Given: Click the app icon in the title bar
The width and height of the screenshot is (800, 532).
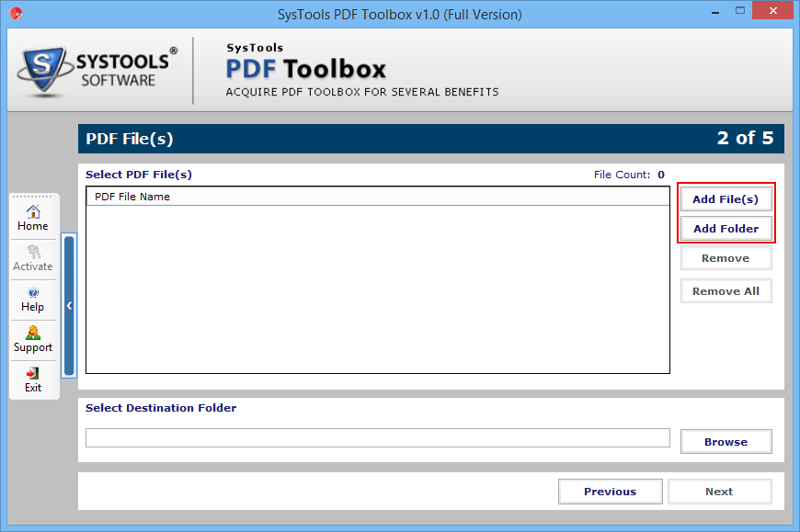Looking at the screenshot, I should coord(16,14).
